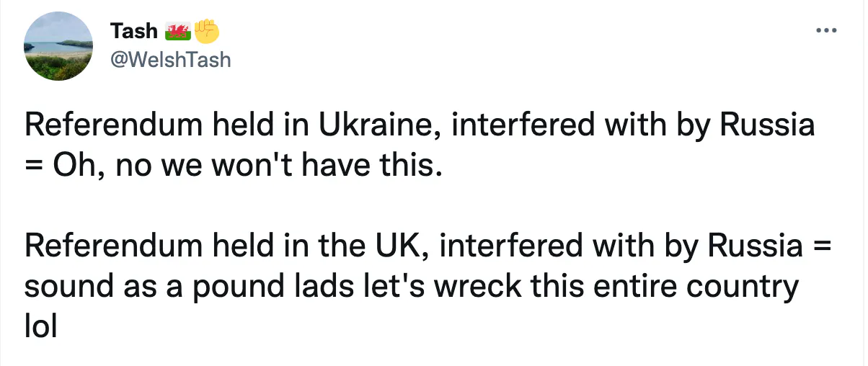Click the word UK in second paragraph
The height and width of the screenshot is (366, 868).
[x=399, y=247]
